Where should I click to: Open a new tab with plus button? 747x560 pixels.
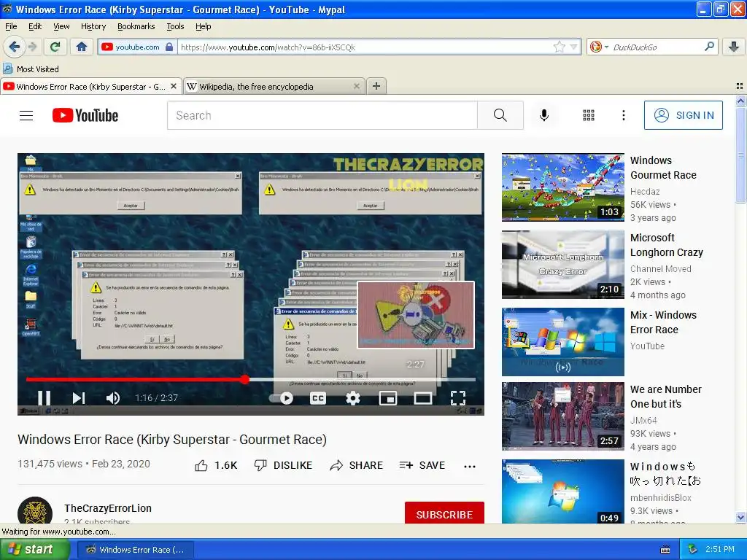click(x=376, y=86)
